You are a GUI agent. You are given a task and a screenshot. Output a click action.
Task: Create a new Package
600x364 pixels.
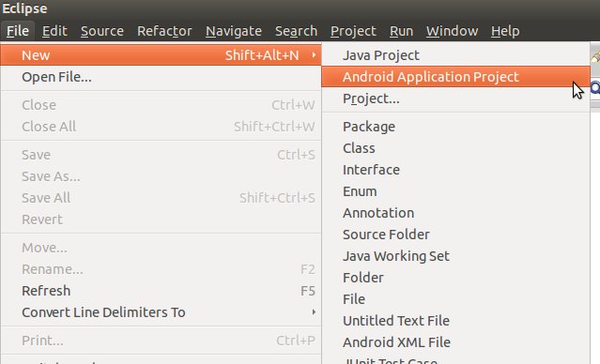click(455, 127)
